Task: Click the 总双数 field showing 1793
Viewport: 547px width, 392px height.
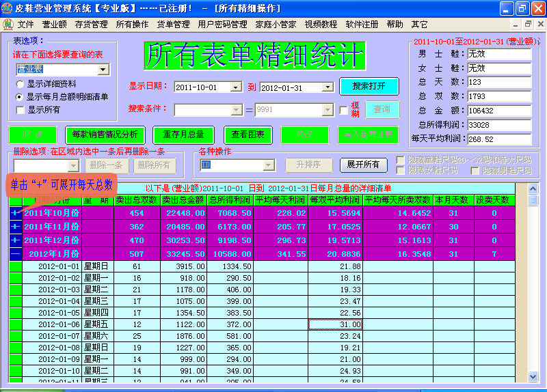Action: coord(499,96)
